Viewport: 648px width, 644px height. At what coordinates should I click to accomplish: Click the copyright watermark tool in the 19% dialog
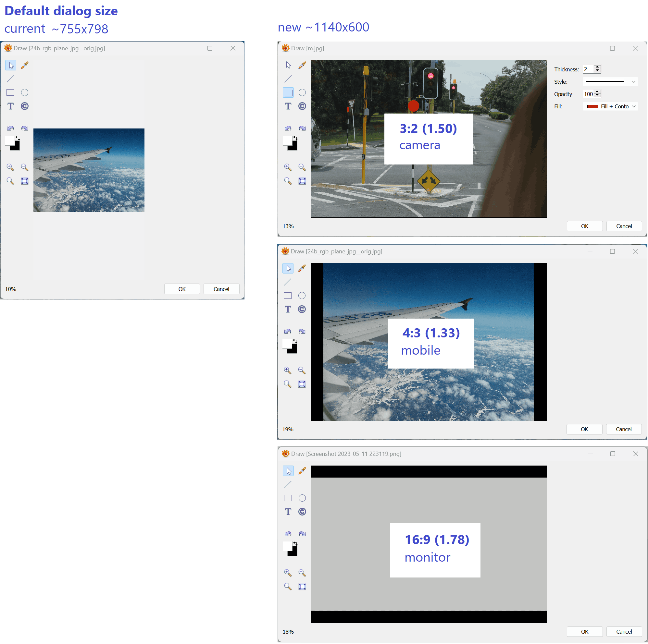pos(302,309)
